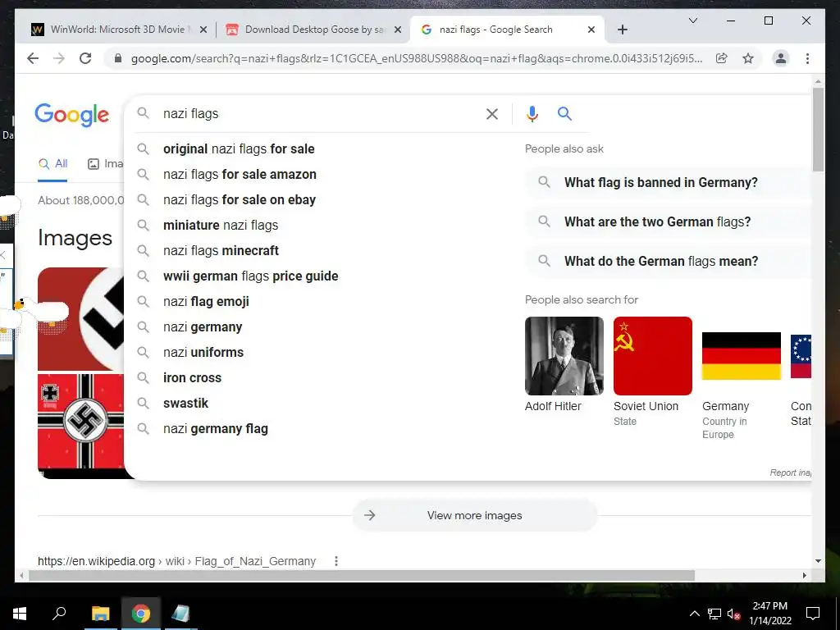The image size is (840, 630).
Task: Close the nazi flags Google Search tab
Action: coord(591,30)
